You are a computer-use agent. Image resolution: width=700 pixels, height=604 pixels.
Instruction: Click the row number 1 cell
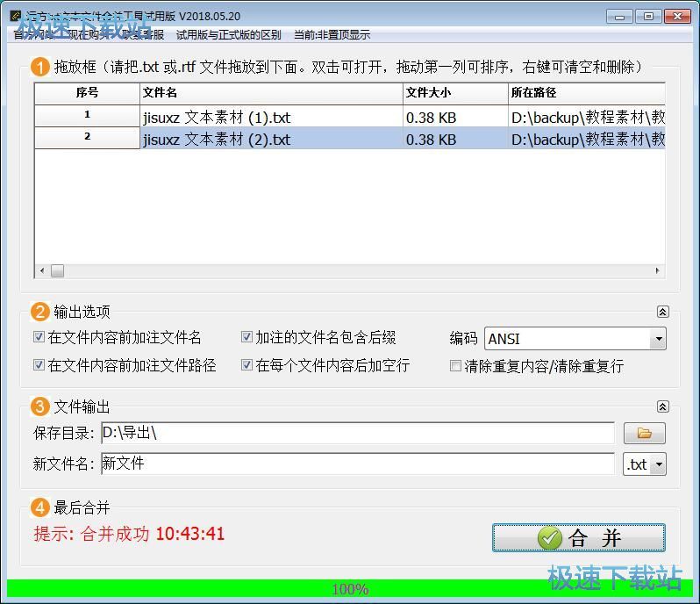click(87, 115)
